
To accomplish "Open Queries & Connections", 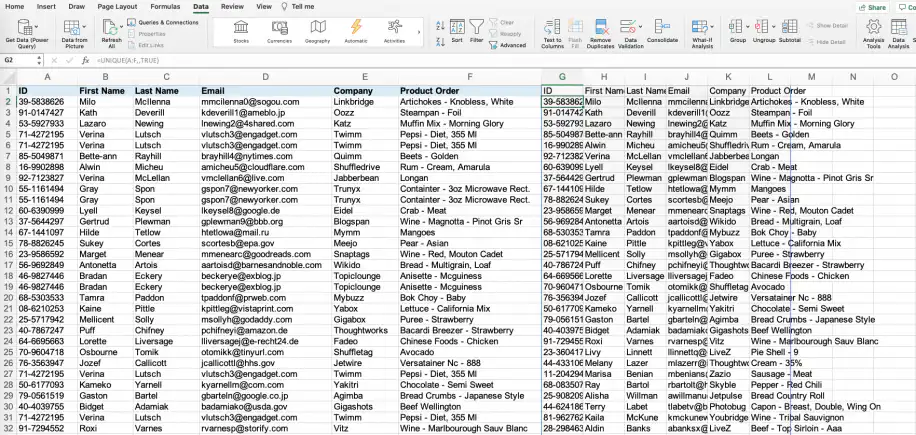I will (163, 23).
